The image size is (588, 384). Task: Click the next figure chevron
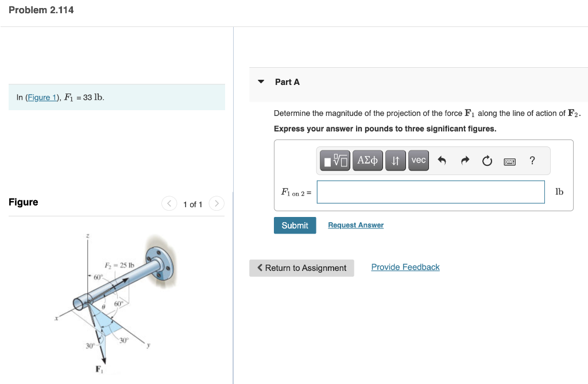216,204
